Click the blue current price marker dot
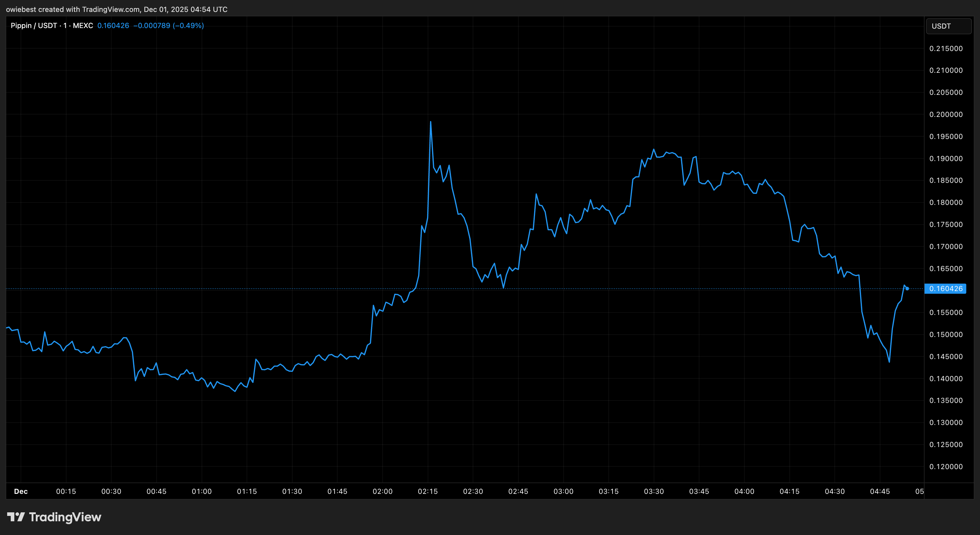Screen dimensions: 980x535 907,289
